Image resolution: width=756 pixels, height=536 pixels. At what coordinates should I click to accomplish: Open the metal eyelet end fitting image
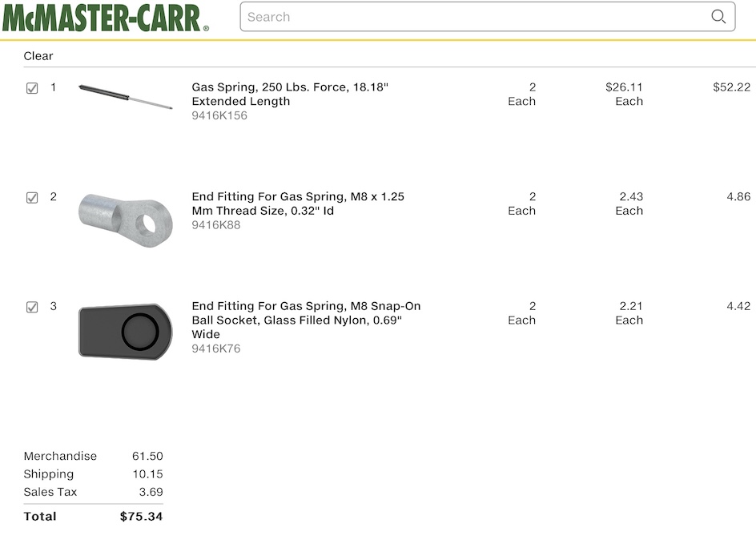pos(126,219)
